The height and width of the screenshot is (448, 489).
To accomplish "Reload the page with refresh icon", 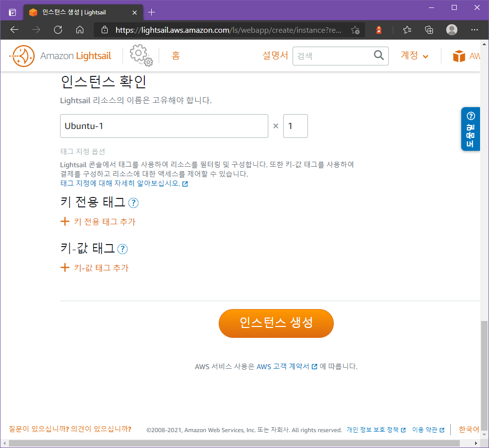I will tap(58, 30).
